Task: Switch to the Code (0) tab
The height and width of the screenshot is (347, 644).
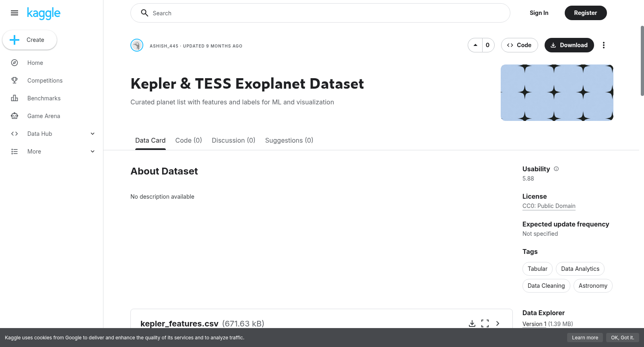Action: [x=188, y=140]
